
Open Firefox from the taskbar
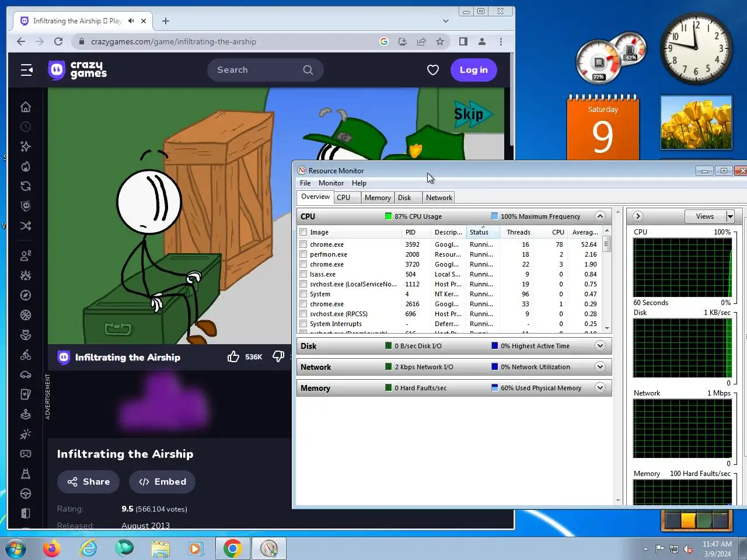click(52, 549)
